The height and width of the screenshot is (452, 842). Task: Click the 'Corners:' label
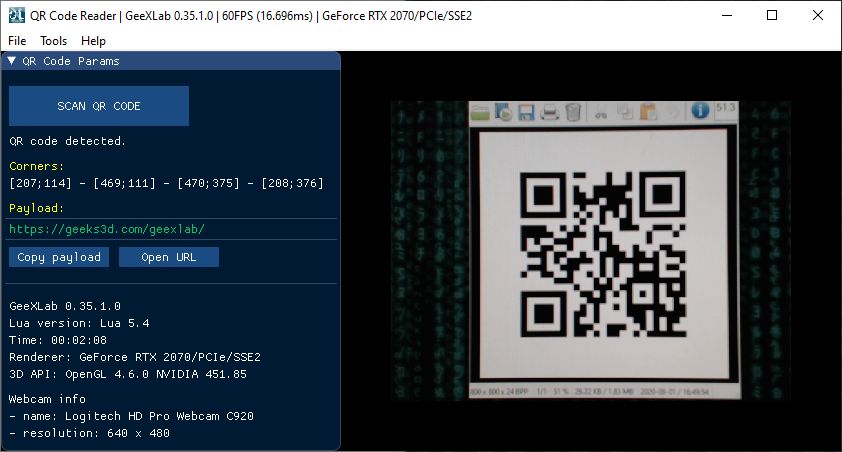(x=37, y=166)
